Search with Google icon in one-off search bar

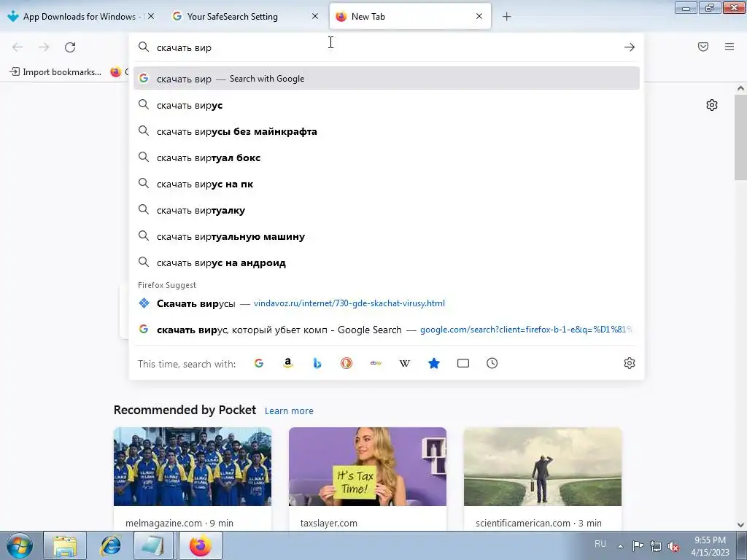[259, 363]
